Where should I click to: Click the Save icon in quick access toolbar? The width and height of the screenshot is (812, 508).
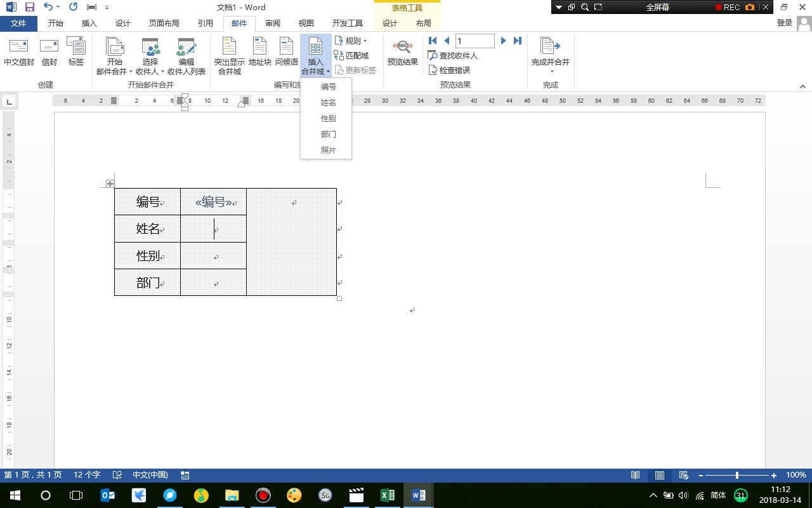(30, 7)
